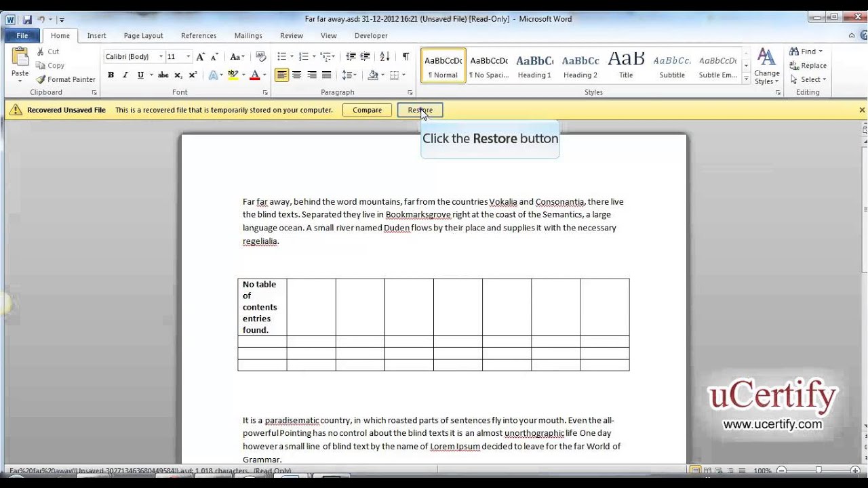Viewport: 868px width, 488px height.
Task: Click the Copy icon
Action: [x=41, y=66]
